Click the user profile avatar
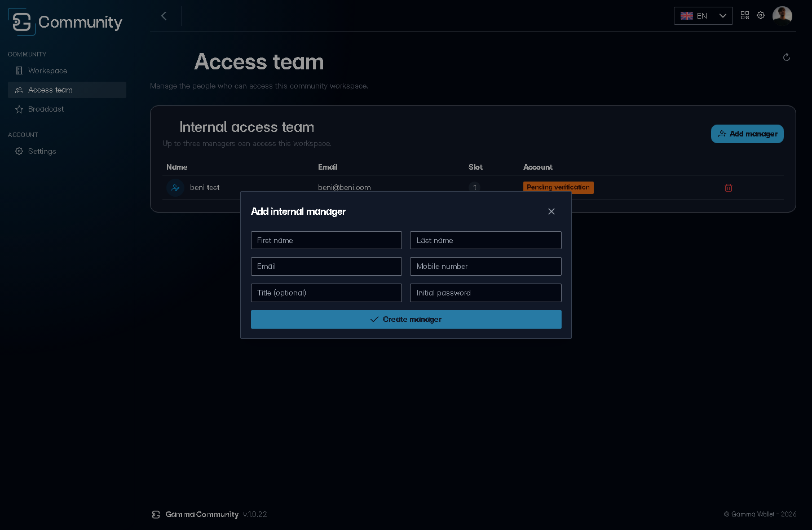 click(782, 16)
